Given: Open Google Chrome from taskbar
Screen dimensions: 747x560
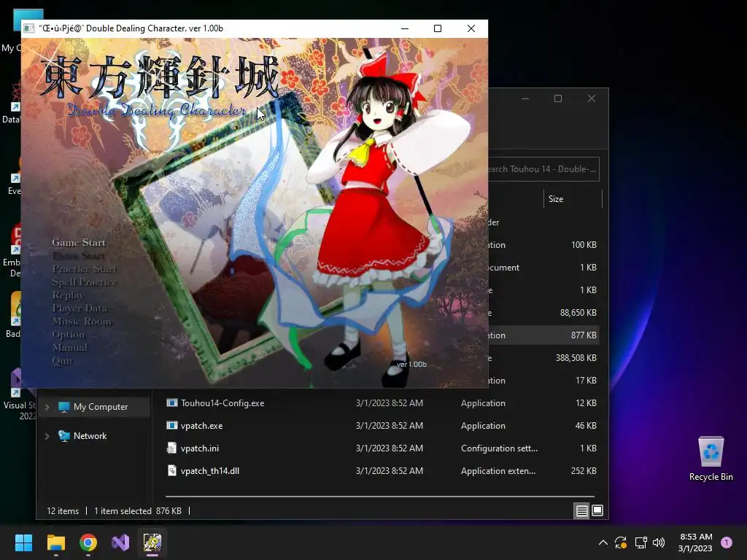Looking at the screenshot, I should click(88, 542).
